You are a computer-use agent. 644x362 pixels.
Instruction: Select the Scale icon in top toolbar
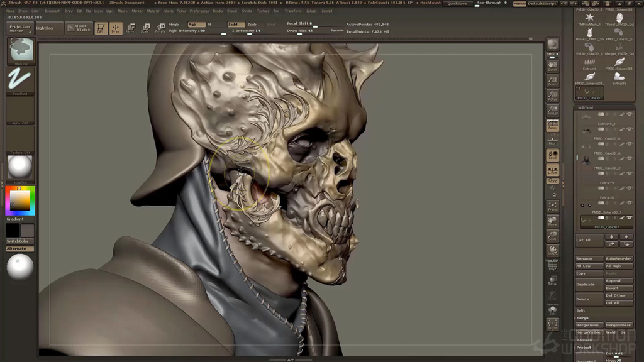click(145, 28)
